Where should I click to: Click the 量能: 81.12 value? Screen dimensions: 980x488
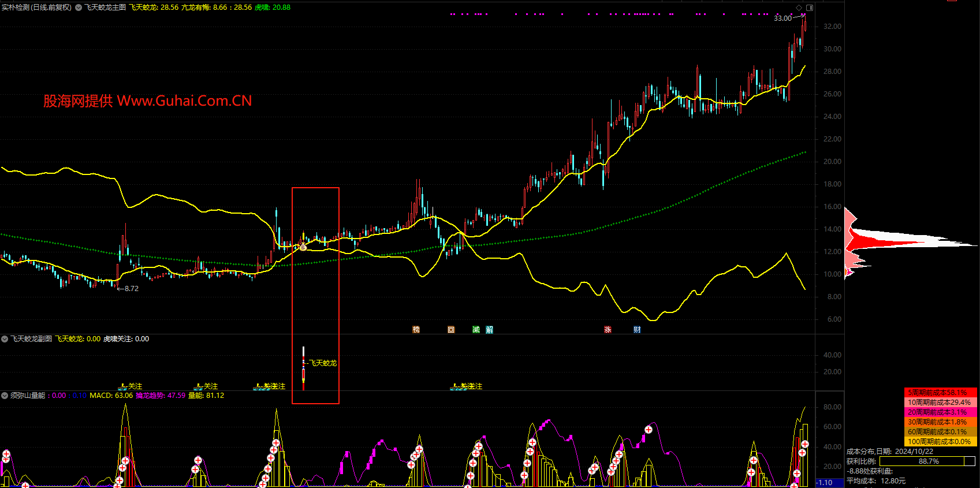tap(206, 396)
